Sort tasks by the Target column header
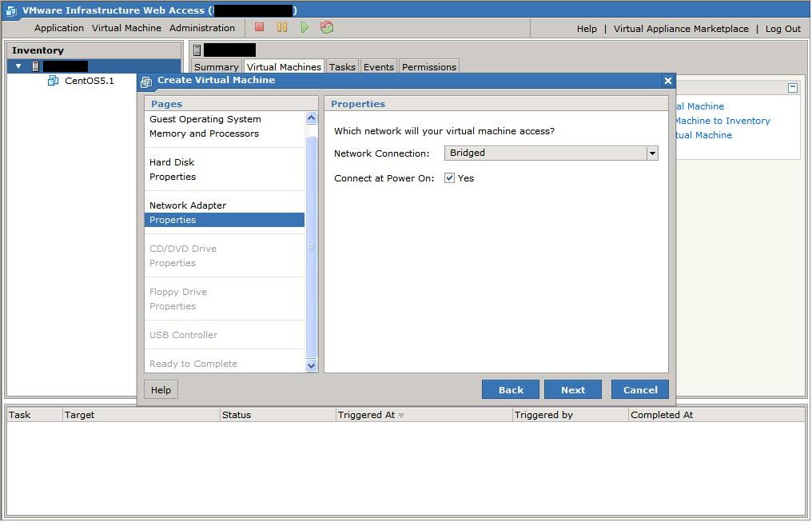812x522 pixels. [141, 415]
